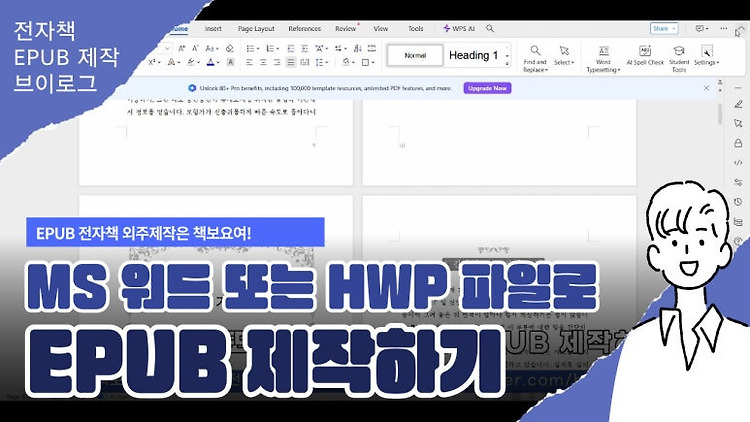Run AI Spell Check
The width and height of the screenshot is (750, 422).
[645, 55]
